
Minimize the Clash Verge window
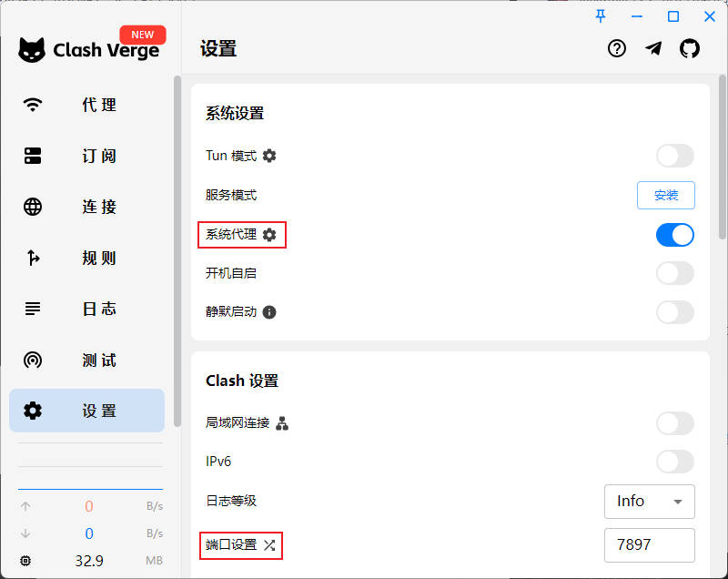[x=637, y=16]
